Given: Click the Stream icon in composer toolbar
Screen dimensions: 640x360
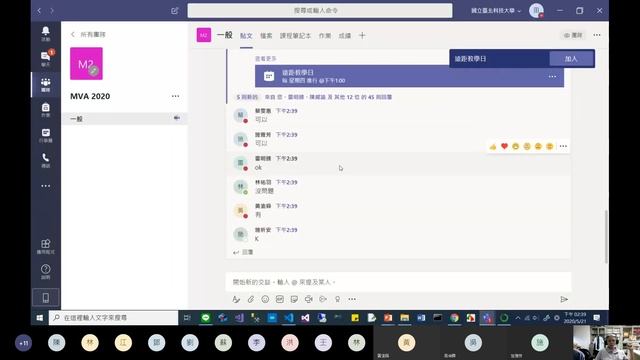Looking at the screenshot, I should coord(323,299).
